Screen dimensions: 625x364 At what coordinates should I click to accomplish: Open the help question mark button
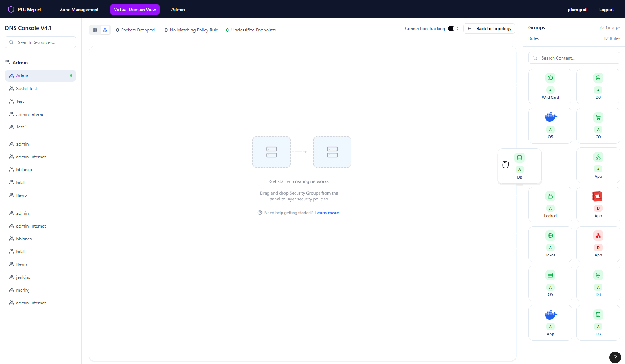coord(615,357)
